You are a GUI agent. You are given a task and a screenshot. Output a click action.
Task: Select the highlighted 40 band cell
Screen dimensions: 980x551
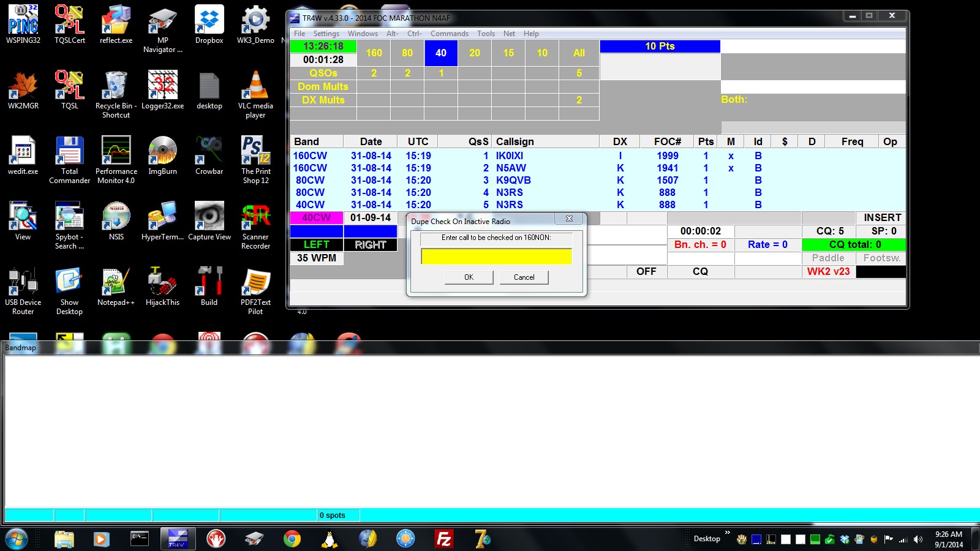click(441, 53)
